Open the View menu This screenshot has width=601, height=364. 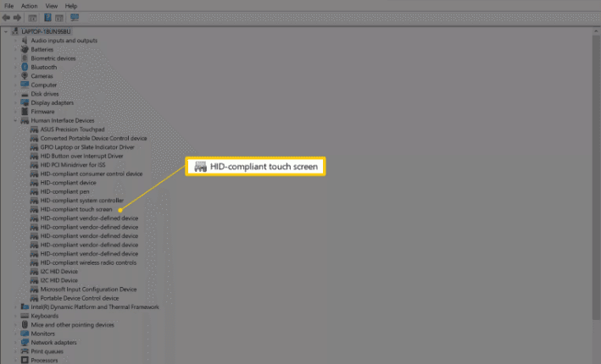click(50, 6)
